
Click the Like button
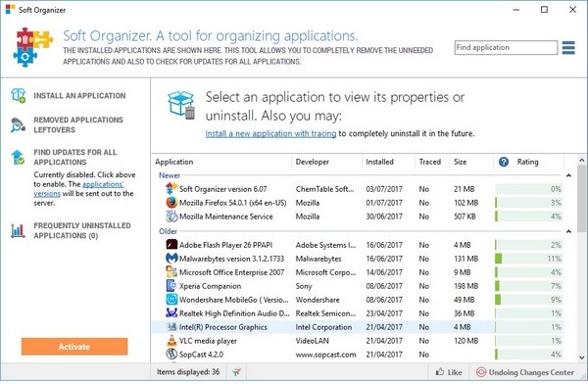click(449, 372)
